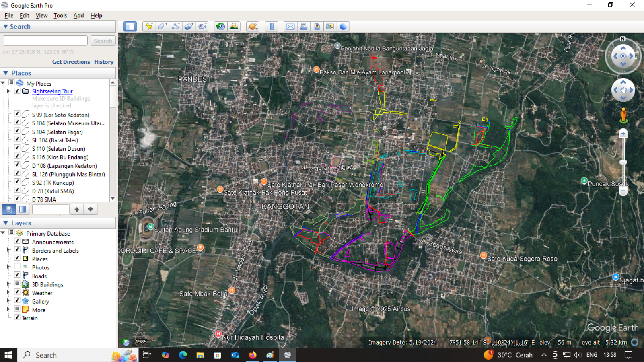Switch planet between Earth, Sky icon
This screenshot has width=644, height=362.
[253, 27]
